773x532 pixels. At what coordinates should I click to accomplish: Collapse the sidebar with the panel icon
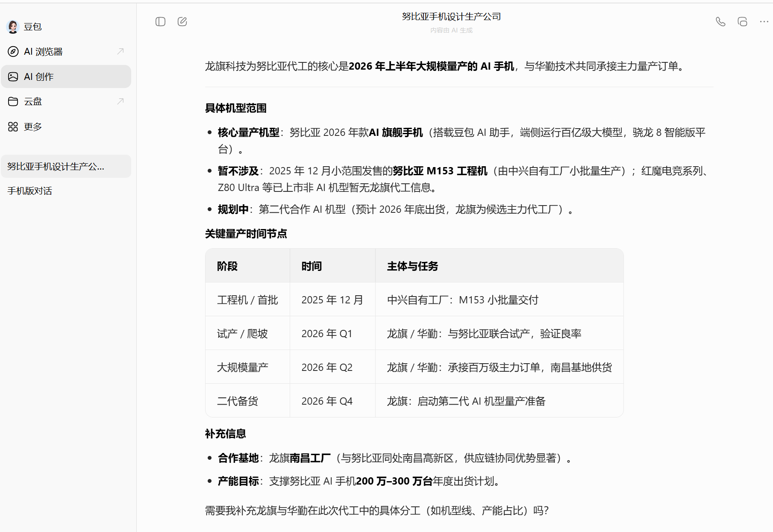(x=160, y=22)
